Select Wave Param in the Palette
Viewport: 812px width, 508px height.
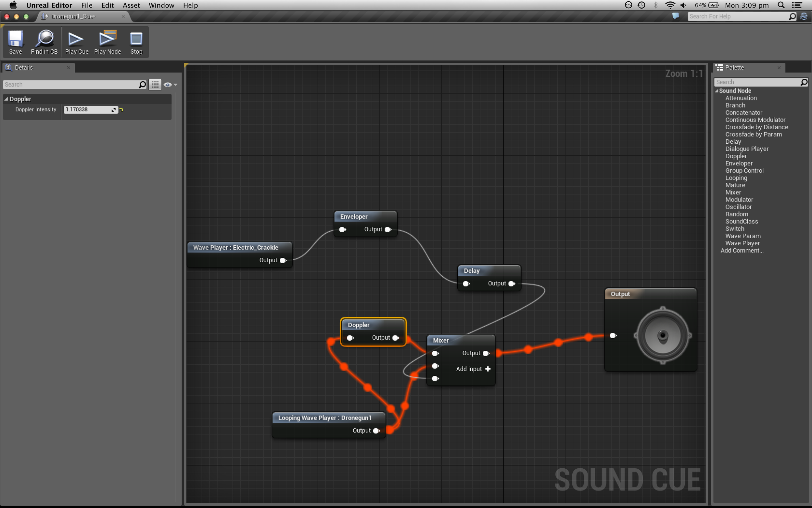click(743, 236)
